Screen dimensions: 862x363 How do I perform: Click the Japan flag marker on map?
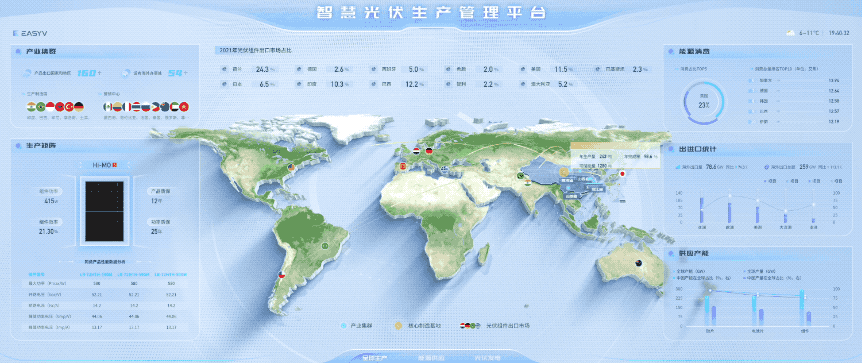[623, 174]
